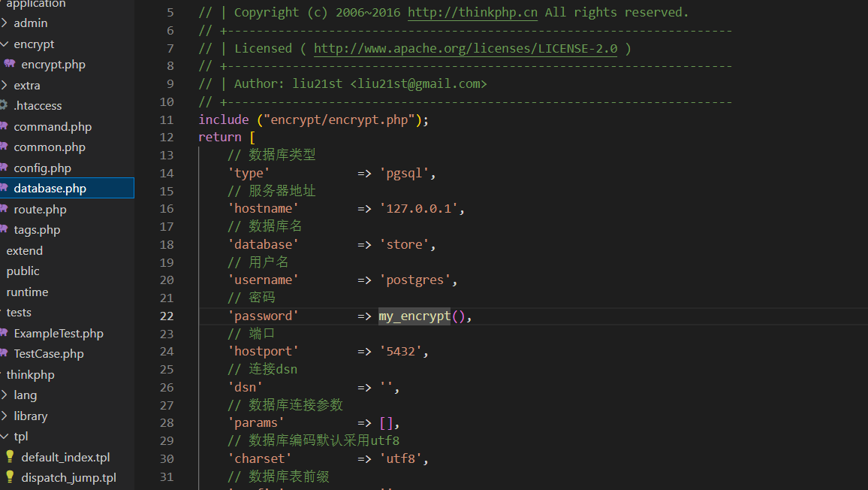Viewport: 868px width, 490px height.
Task: Click the PHP icon beside command.php
Action: [3, 126]
